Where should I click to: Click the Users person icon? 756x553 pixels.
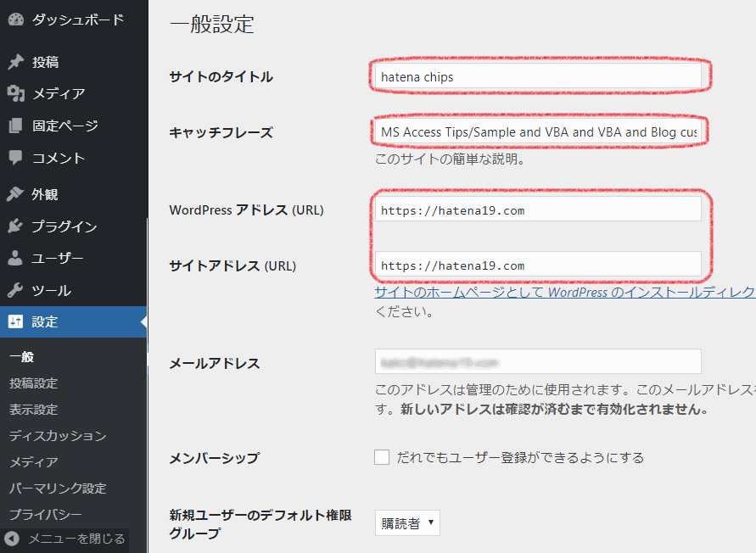tap(15, 258)
